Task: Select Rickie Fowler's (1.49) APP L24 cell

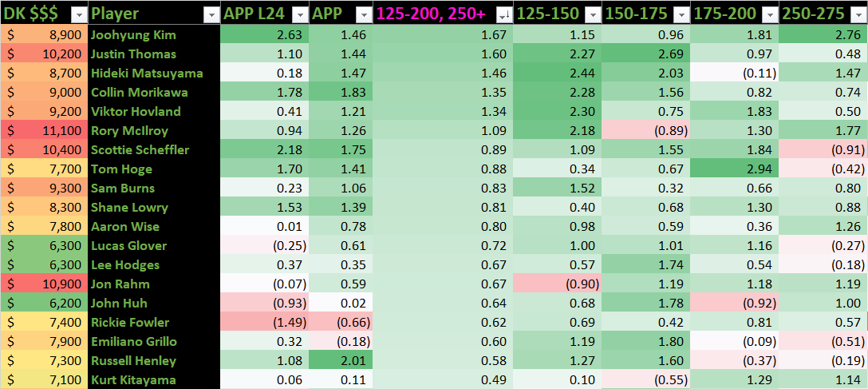Action: 265,323
